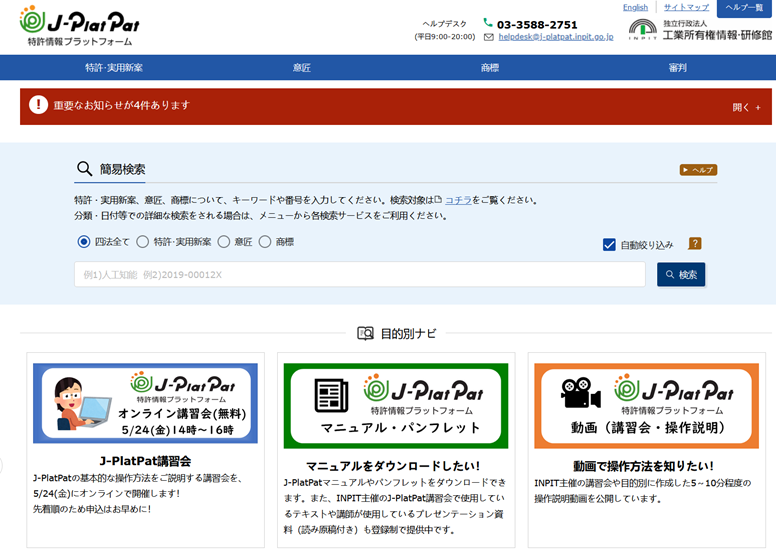The width and height of the screenshot is (776, 554).
Task: Click the document icon next to コチラ link
Action: [438, 200]
